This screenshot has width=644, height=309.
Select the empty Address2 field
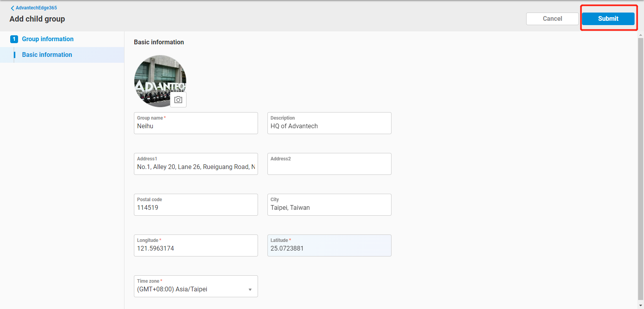[329, 167]
